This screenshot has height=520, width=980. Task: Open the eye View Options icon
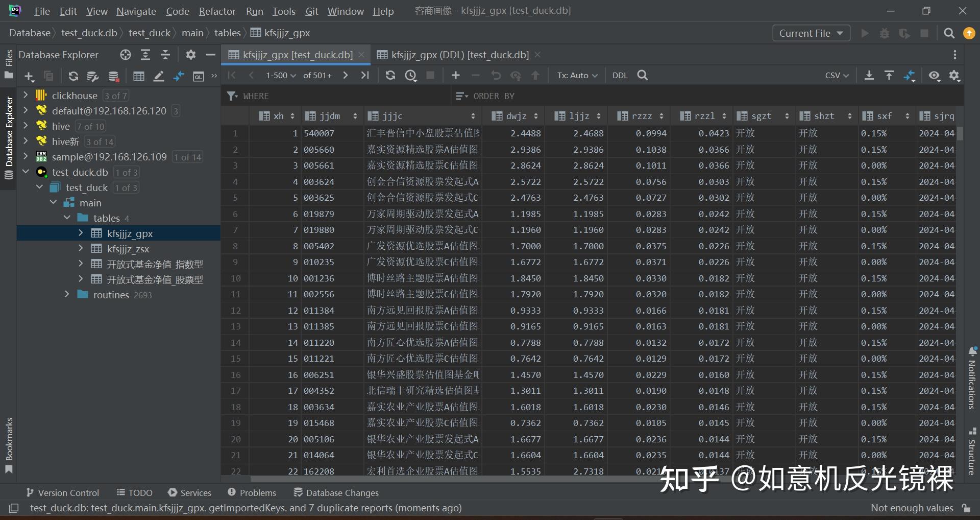(935, 75)
